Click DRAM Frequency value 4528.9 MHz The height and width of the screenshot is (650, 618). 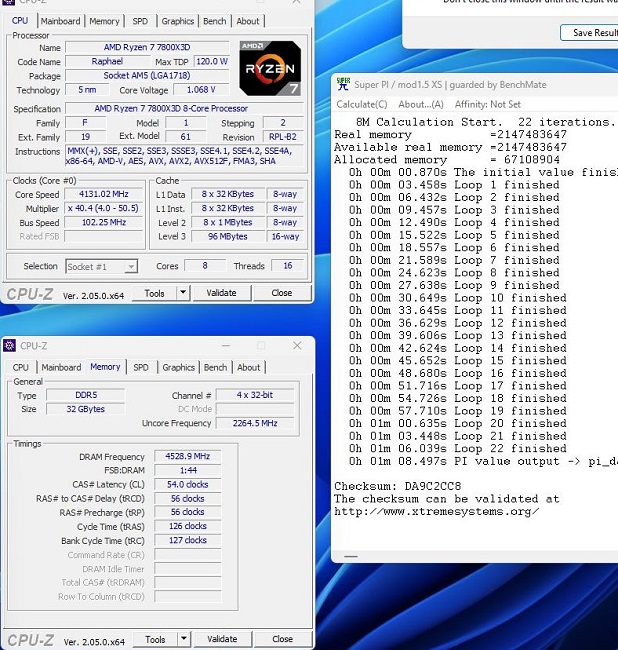(x=187, y=456)
